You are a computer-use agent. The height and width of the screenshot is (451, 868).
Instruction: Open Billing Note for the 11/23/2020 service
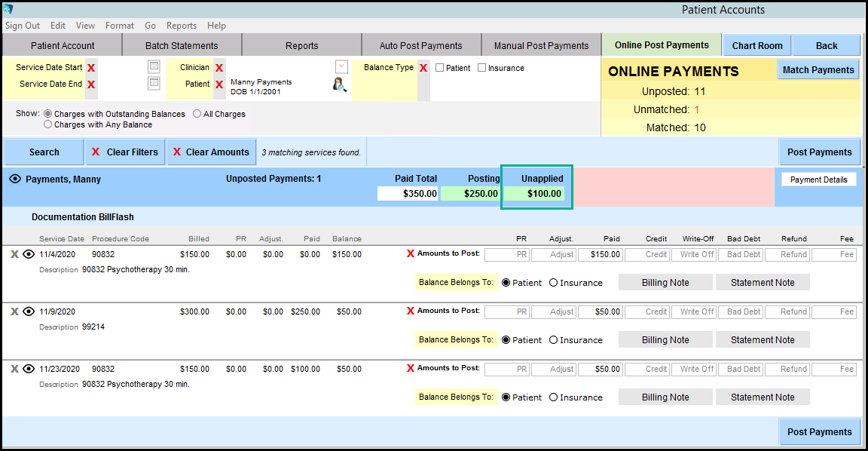pos(665,397)
